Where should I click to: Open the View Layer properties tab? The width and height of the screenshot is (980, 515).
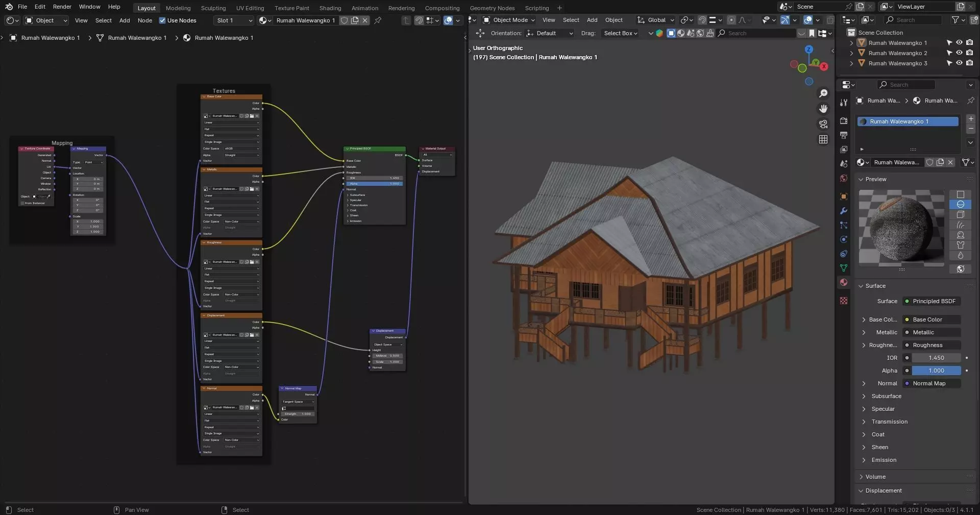pos(844,150)
